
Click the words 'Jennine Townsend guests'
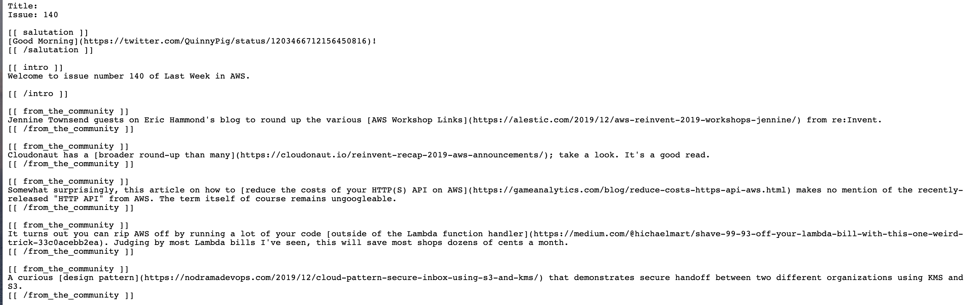click(x=66, y=120)
